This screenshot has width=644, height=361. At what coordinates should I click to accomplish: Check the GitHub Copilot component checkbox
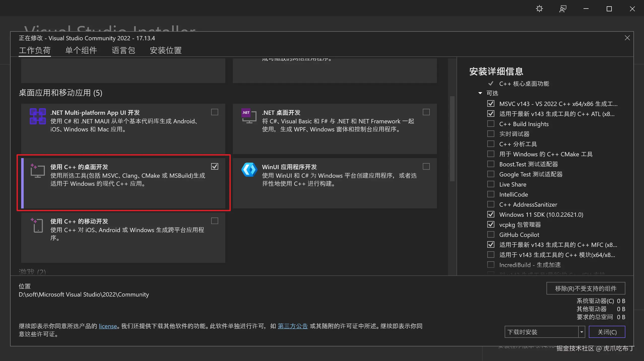point(491,235)
